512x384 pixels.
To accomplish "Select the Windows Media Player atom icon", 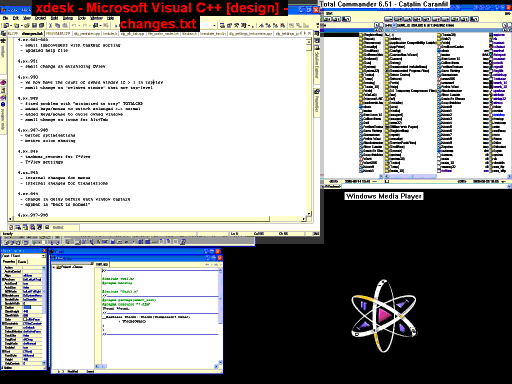I will [384, 315].
